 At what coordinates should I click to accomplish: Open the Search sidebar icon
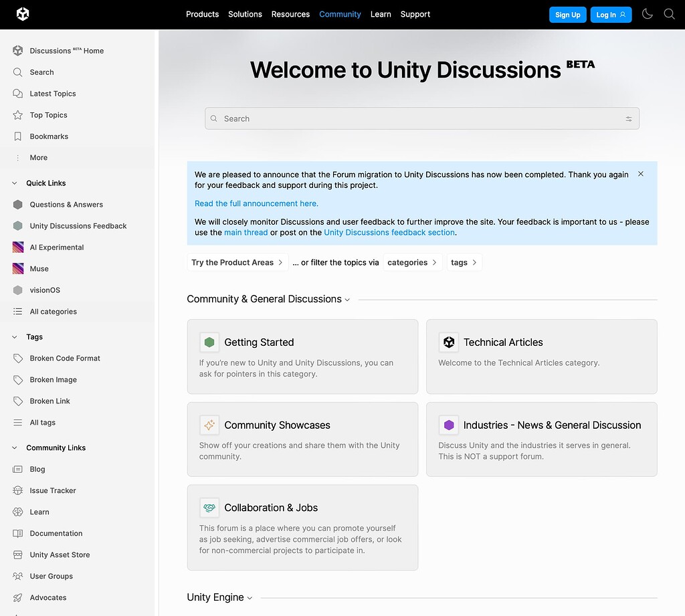[x=41, y=72]
